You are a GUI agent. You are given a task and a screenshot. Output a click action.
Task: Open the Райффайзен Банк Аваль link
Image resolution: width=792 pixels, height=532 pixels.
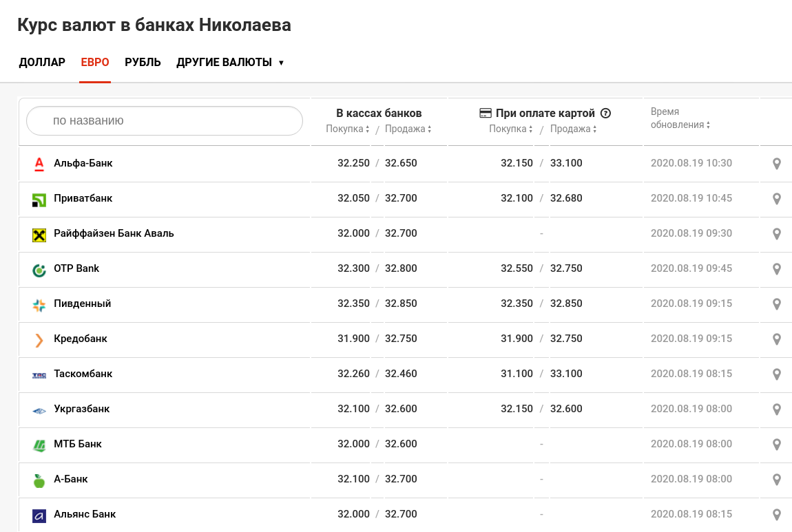(x=114, y=233)
